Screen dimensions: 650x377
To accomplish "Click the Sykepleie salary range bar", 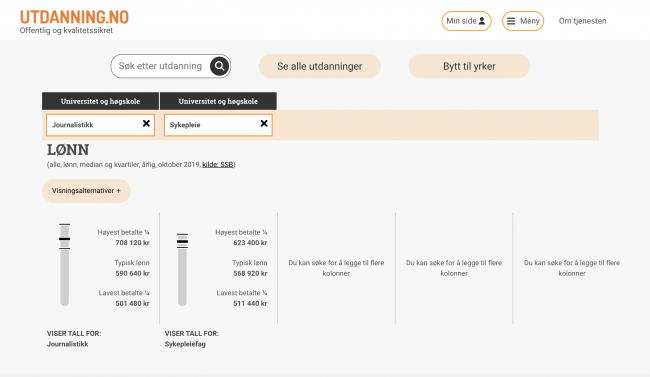I will point(182,270).
